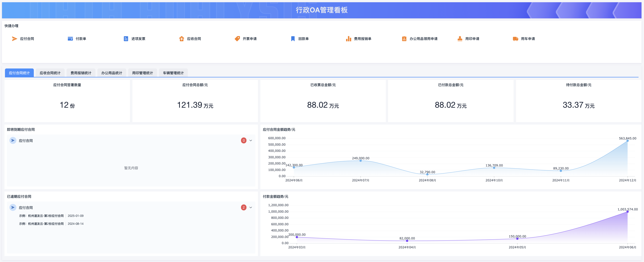Select the 办公用品统计 tab
The height and width of the screenshot is (262, 644).
(112, 73)
